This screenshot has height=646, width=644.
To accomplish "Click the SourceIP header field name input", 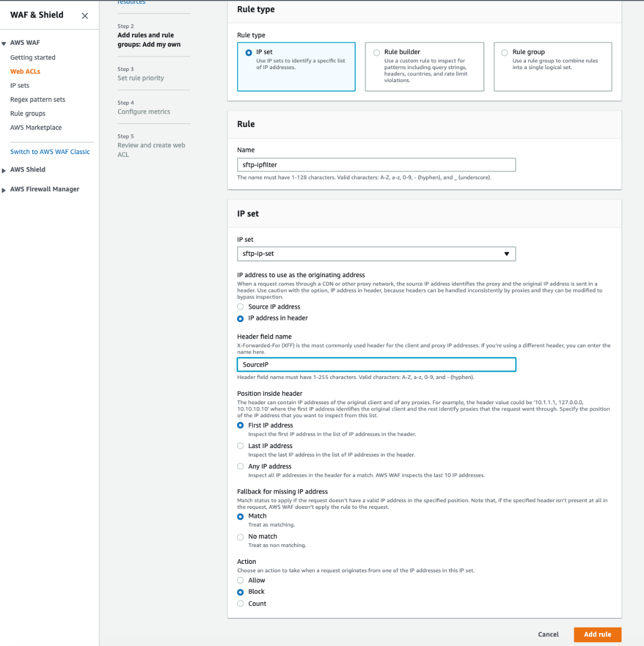I will tap(376, 364).
